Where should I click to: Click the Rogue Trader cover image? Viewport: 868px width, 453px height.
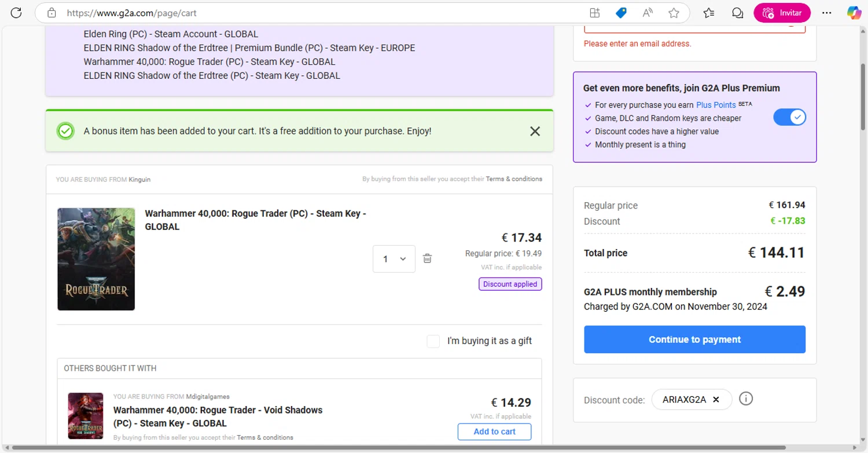(x=96, y=259)
